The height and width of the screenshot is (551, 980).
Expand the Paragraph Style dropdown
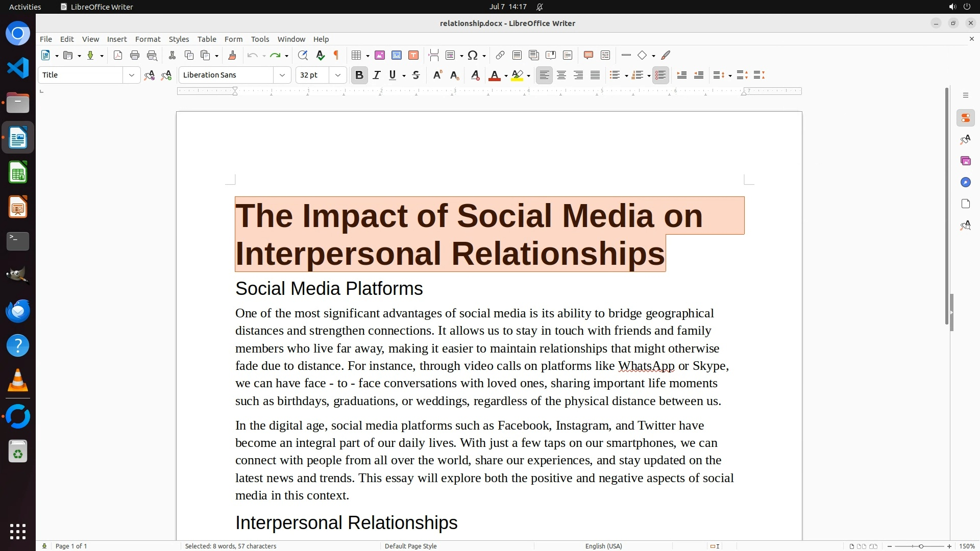click(x=132, y=76)
